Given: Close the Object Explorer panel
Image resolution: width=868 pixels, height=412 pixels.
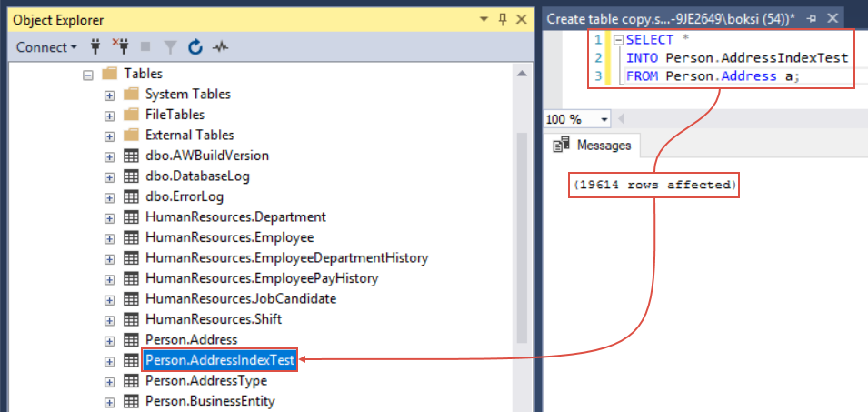Looking at the screenshot, I should [x=521, y=20].
